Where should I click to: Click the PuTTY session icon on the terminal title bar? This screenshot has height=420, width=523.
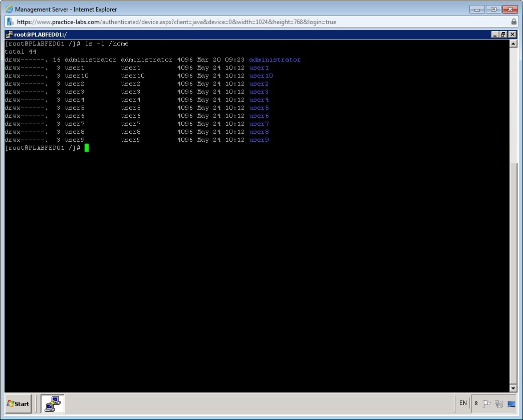(9, 34)
